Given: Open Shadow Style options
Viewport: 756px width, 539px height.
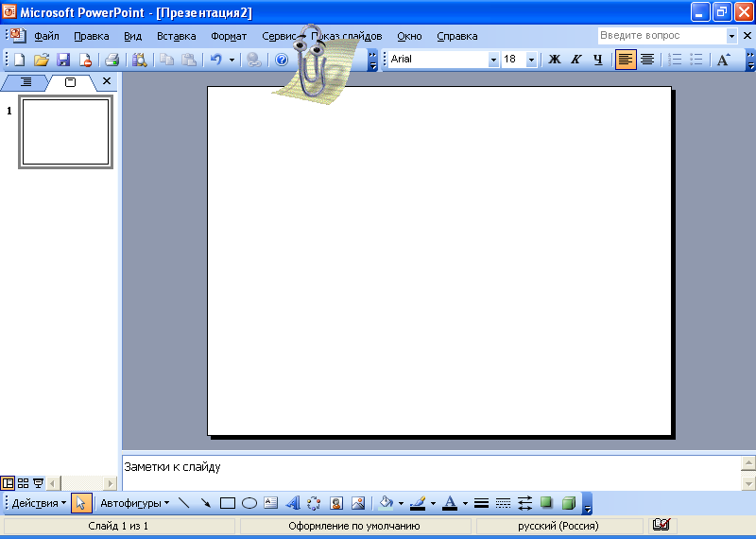Looking at the screenshot, I should 546,503.
